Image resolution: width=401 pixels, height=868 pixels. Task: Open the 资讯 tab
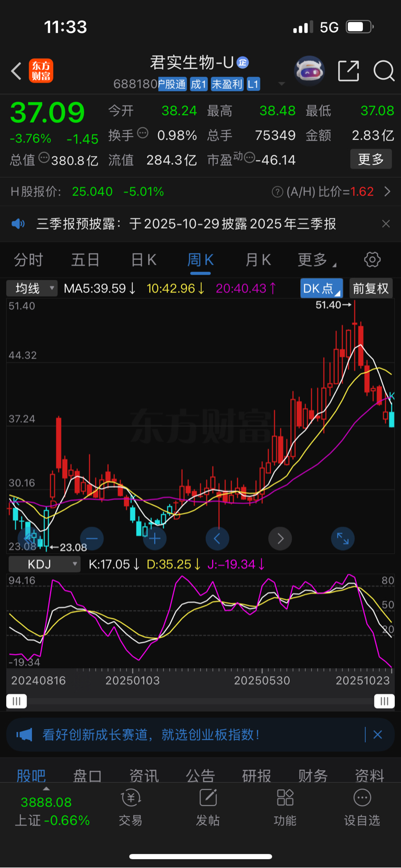pyautogui.click(x=144, y=776)
